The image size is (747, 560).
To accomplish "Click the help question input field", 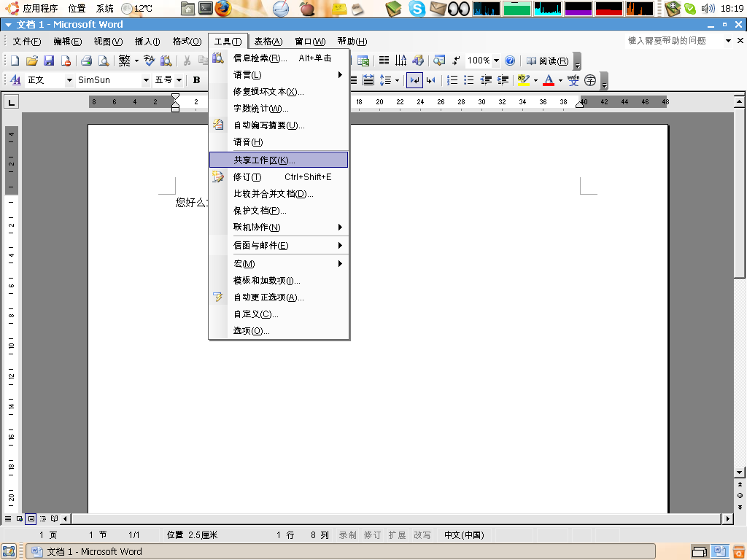I will tap(673, 41).
